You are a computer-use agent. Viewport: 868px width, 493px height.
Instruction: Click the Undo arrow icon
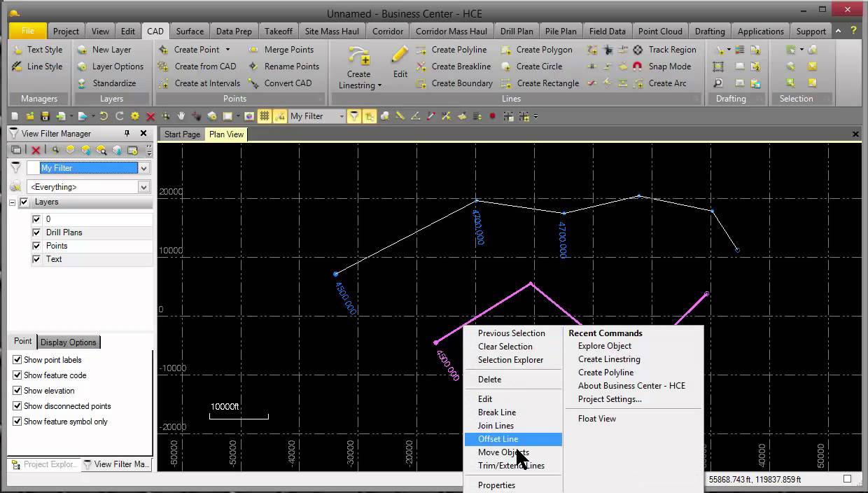click(104, 116)
